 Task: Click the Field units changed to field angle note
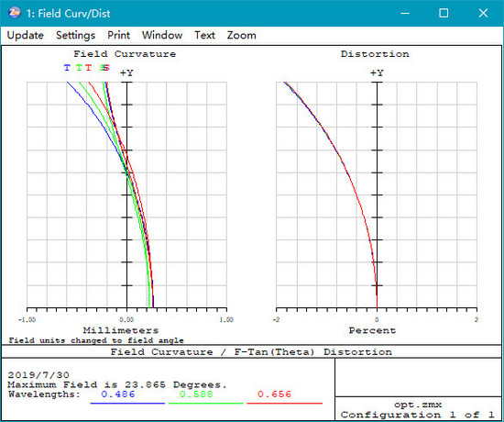tap(96, 340)
